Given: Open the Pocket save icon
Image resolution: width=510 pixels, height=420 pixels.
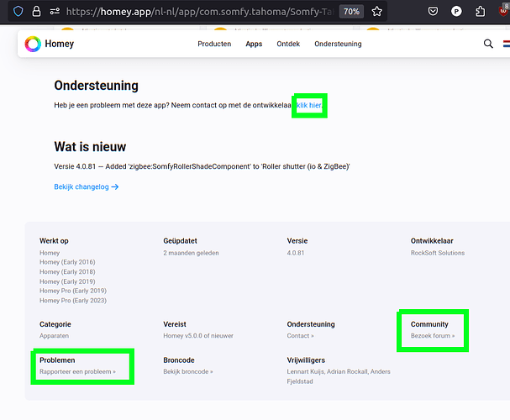Looking at the screenshot, I should [433, 12].
